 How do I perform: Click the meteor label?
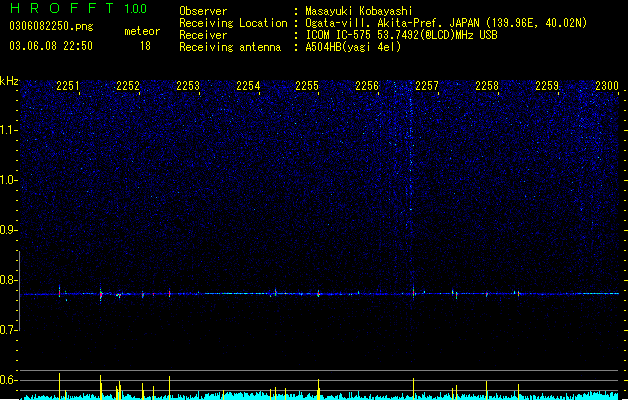(x=142, y=31)
